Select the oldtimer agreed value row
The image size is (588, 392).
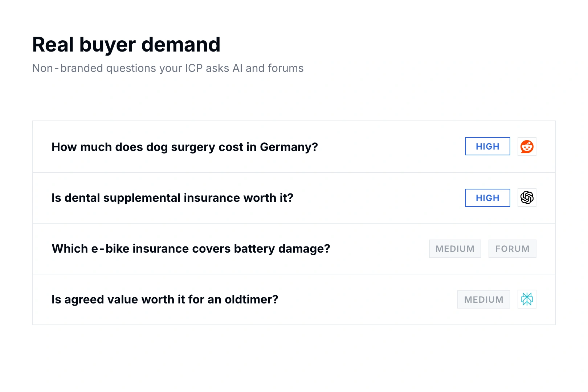[x=294, y=299]
